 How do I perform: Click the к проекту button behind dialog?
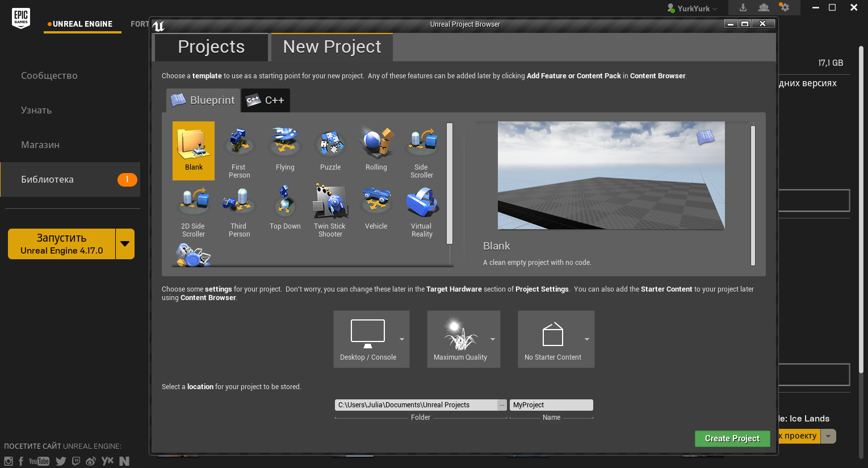point(799,436)
